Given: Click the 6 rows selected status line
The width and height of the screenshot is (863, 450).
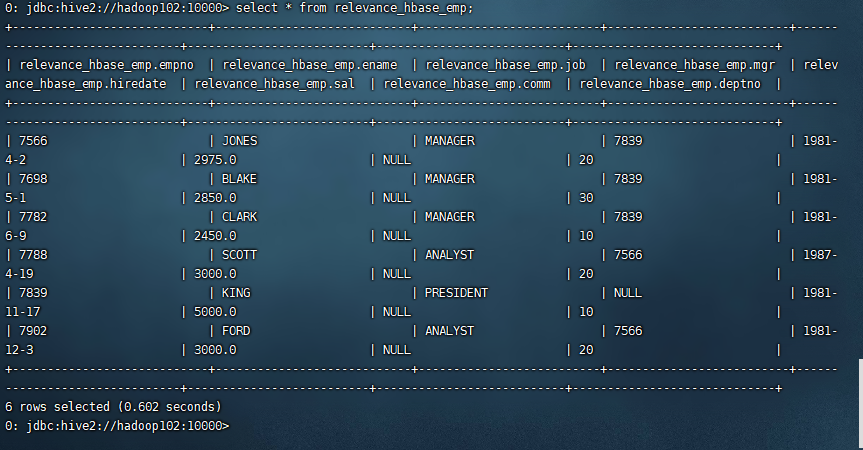Looking at the screenshot, I should [113, 407].
